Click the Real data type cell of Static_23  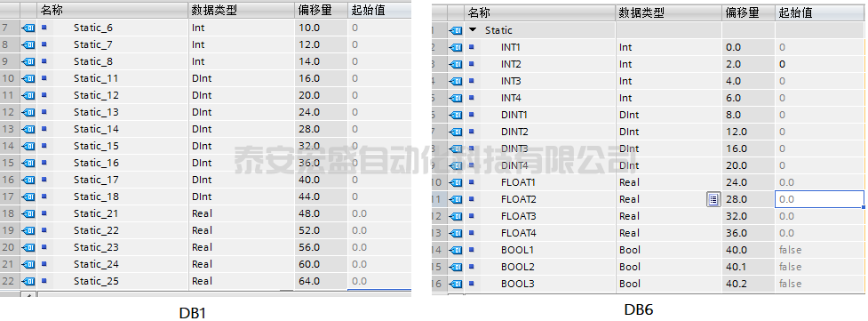pyautogui.click(x=242, y=247)
